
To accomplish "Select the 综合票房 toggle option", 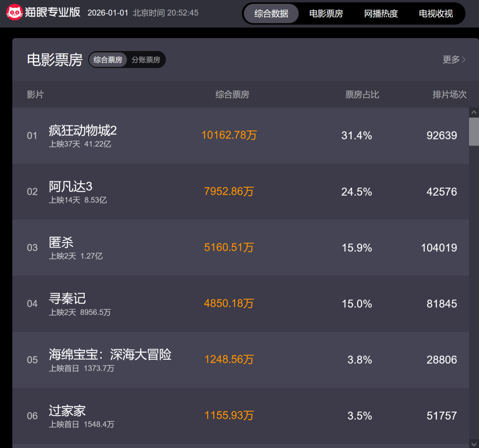I will pyautogui.click(x=108, y=60).
